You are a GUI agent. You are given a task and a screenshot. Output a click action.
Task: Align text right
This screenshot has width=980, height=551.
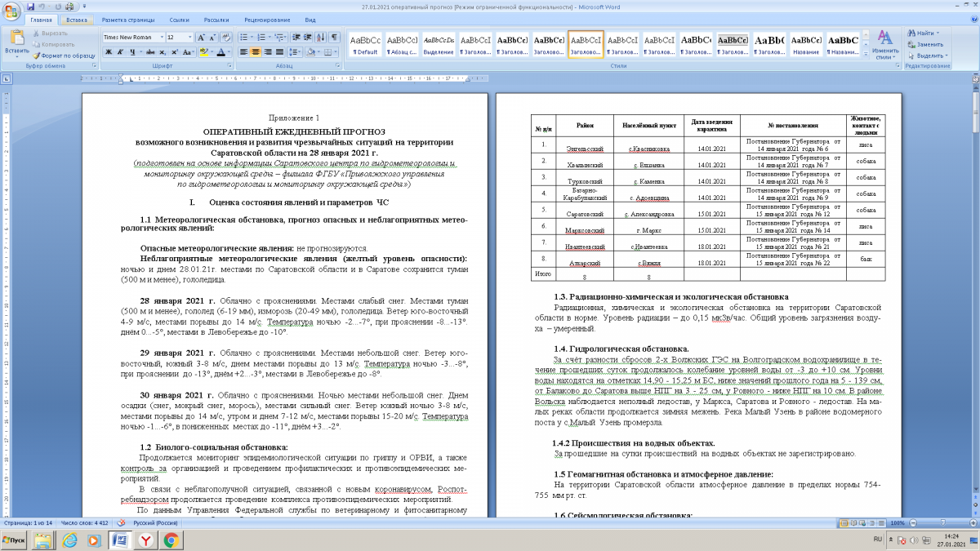tap(267, 51)
